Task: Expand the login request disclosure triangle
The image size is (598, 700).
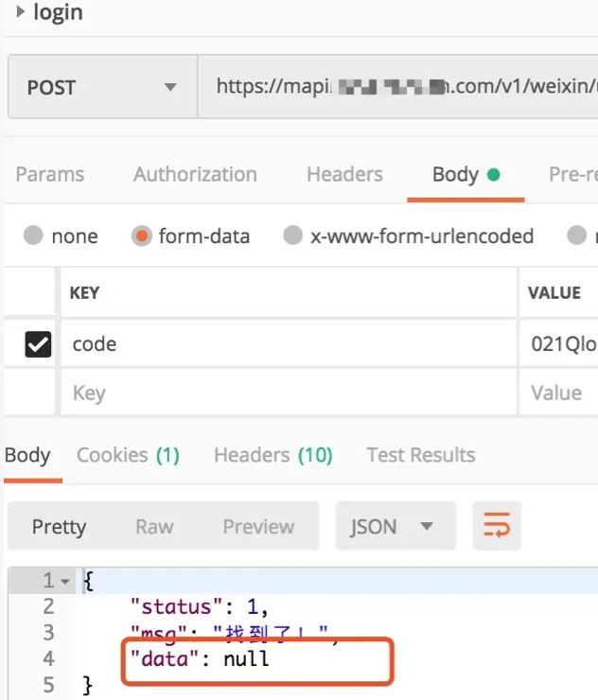Action: click(x=20, y=12)
